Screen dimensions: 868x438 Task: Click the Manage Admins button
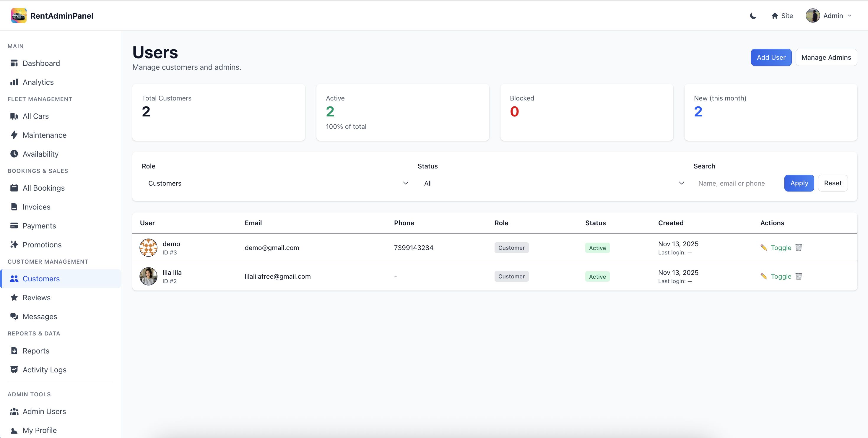(826, 57)
